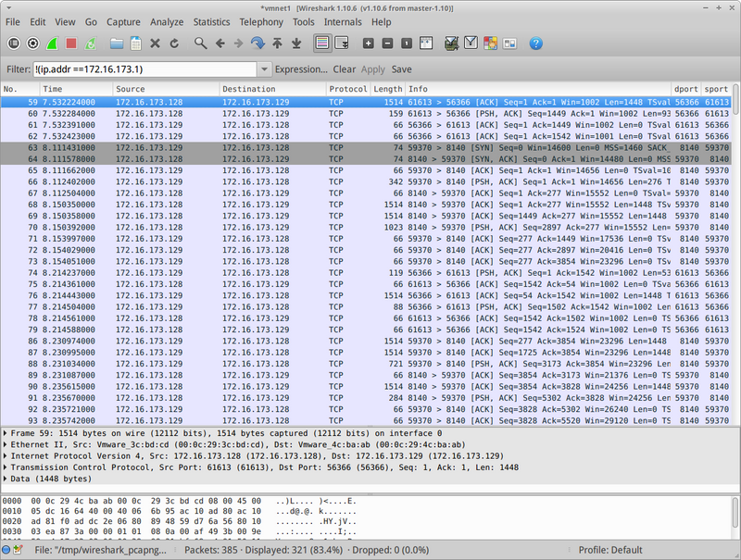The height and width of the screenshot is (560, 741).
Task: Expand Transmission Control Protocol node
Action: [6, 467]
